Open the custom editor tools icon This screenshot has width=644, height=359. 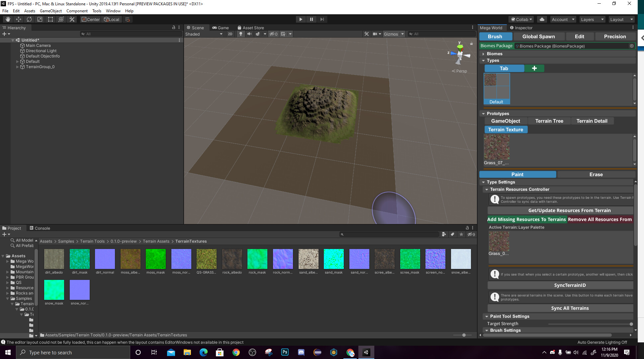[x=72, y=19]
